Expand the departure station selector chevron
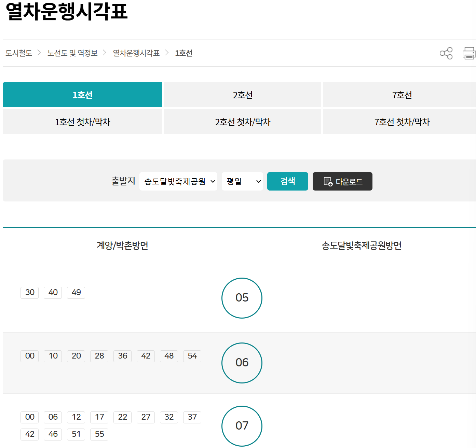Image resolution: width=476 pixels, height=448 pixels. click(213, 181)
